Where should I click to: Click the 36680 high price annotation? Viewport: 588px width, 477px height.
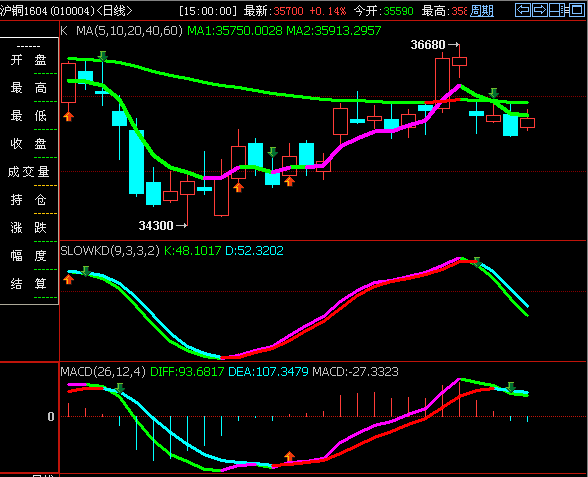click(x=428, y=45)
